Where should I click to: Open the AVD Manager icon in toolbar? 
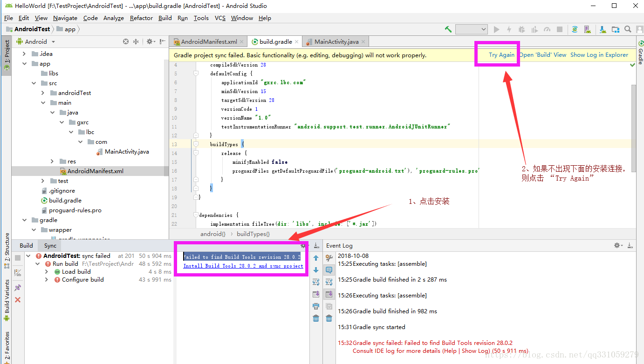588,29
